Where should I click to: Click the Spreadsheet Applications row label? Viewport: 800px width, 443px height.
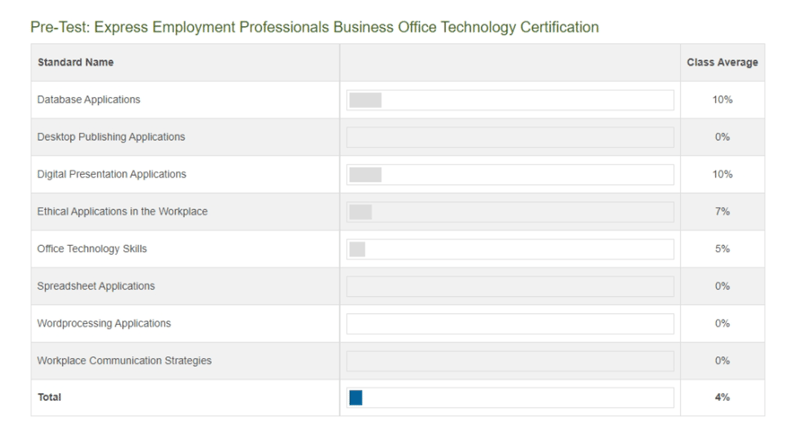pos(95,286)
